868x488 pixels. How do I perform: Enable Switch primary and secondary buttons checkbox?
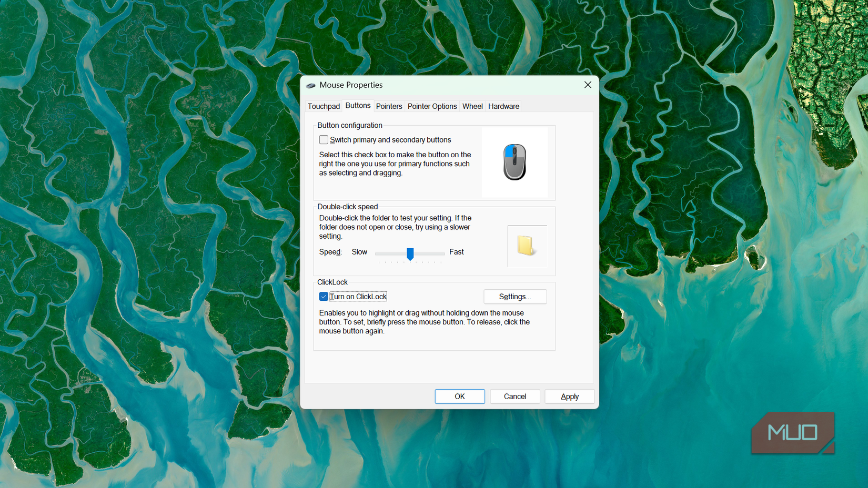[324, 140]
